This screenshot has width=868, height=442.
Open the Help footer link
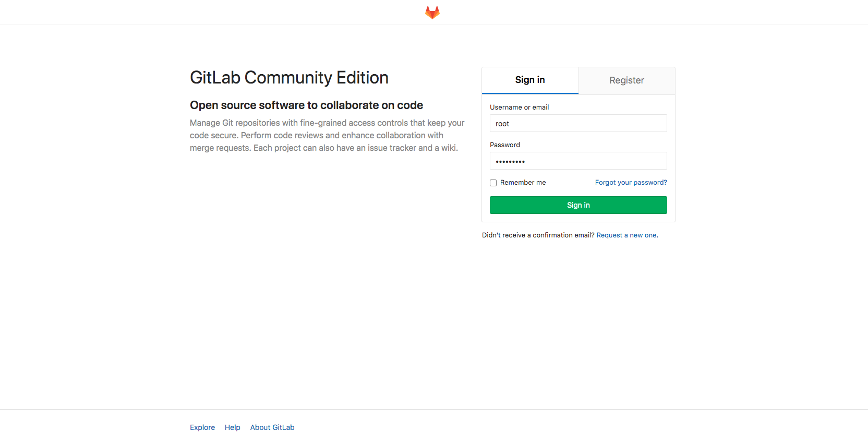tap(233, 427)
